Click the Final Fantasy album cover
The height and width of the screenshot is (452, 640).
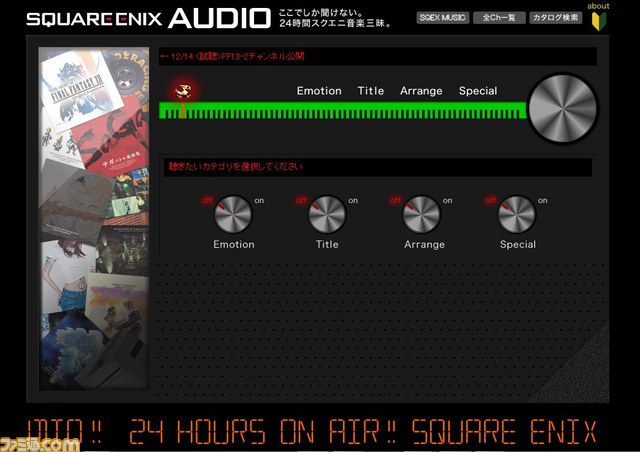click(x=81, y=89)
